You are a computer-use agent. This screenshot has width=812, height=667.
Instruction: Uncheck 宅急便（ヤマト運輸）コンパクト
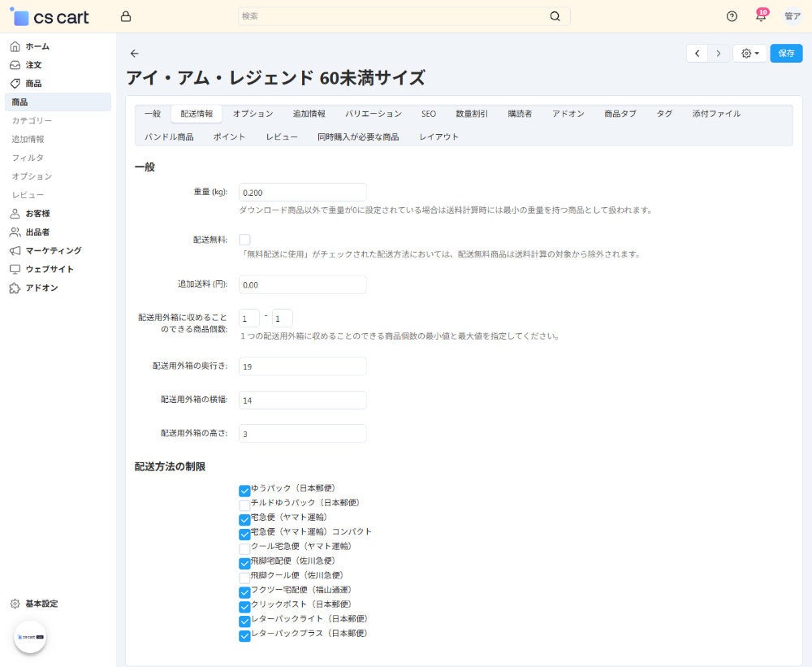point(245,534)
